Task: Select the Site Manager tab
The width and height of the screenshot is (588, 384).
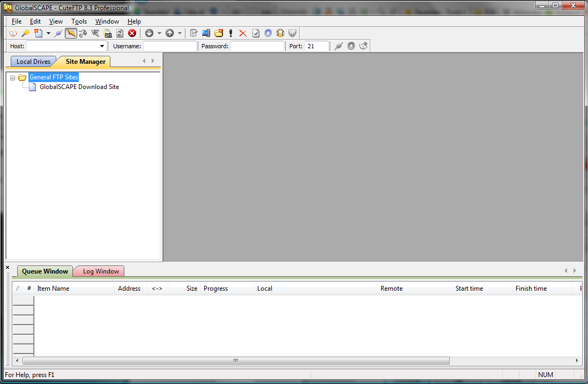Action: tap(86, 62)
